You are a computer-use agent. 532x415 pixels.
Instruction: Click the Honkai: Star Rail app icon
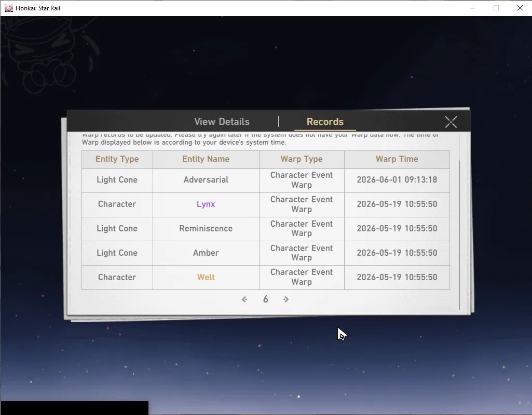coord(8,8)
